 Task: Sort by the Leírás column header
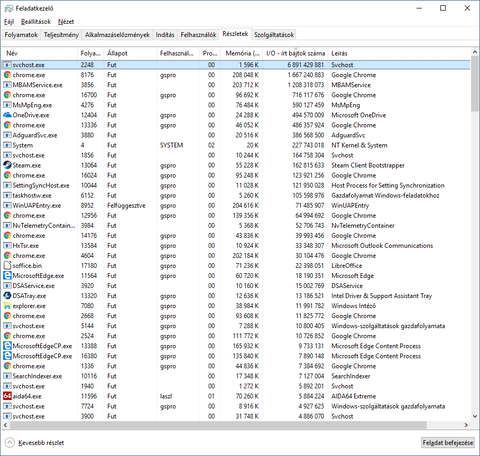click(x=399, y=53)
